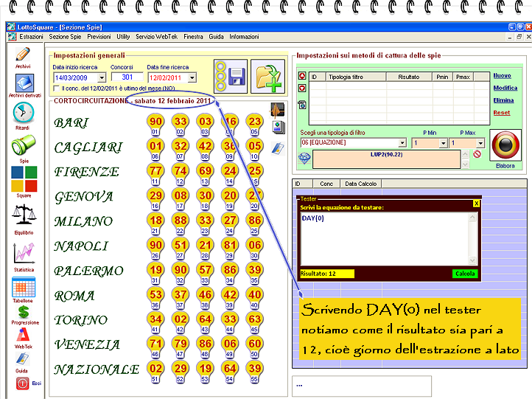Open the Previsioni menu
Screen dimensions: 532x399
(x=99, y=36)
